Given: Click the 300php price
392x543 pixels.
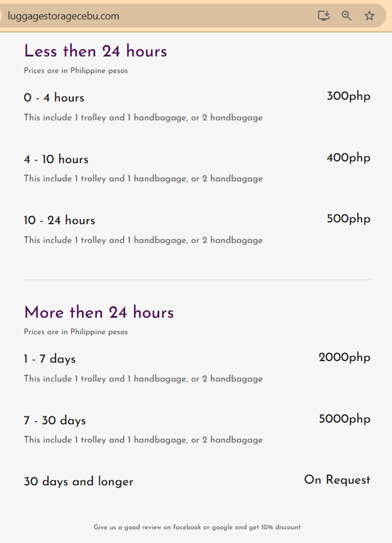Looking at the screenshot, I should click(348, 96).
